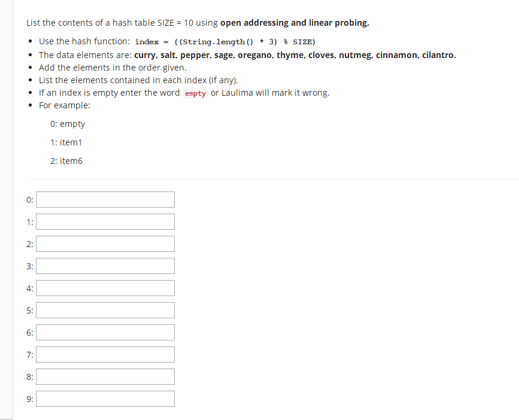Place cursor in the index 4 answer field
The image size is (519, 420).
[x=105, y=288]
